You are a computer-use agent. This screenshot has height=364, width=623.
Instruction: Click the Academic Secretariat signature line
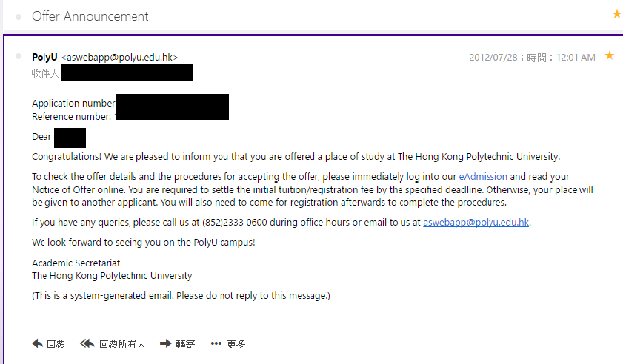76,263
